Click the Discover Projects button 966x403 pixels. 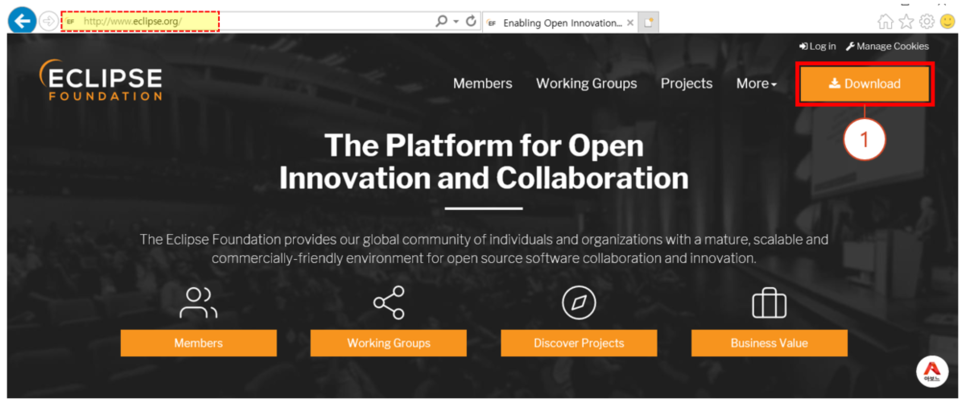point(579,343)
